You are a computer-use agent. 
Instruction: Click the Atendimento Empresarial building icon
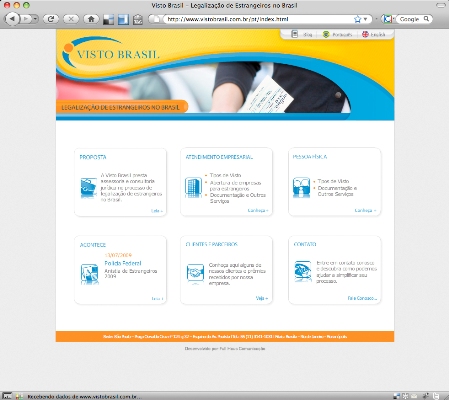(x=194, y=187)
